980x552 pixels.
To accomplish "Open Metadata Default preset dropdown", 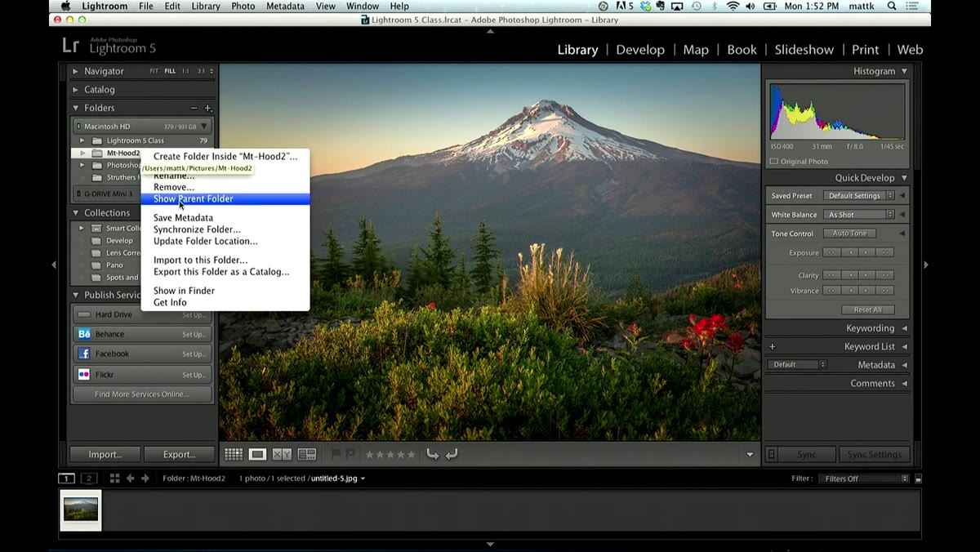I will 797,364.
